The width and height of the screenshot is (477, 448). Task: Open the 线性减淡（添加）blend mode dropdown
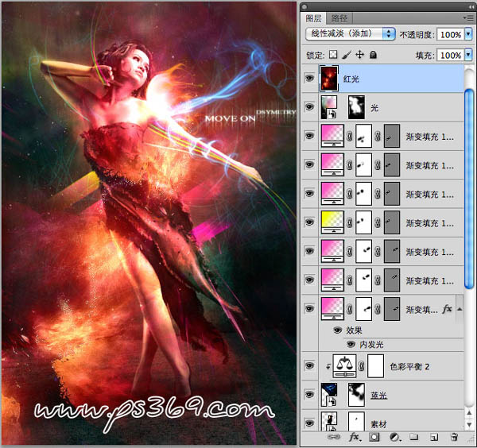(351, 33)
